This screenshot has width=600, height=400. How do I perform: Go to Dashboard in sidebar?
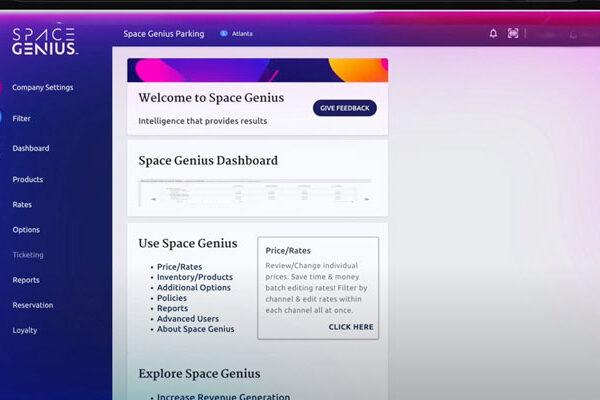(x=31, y=149)
